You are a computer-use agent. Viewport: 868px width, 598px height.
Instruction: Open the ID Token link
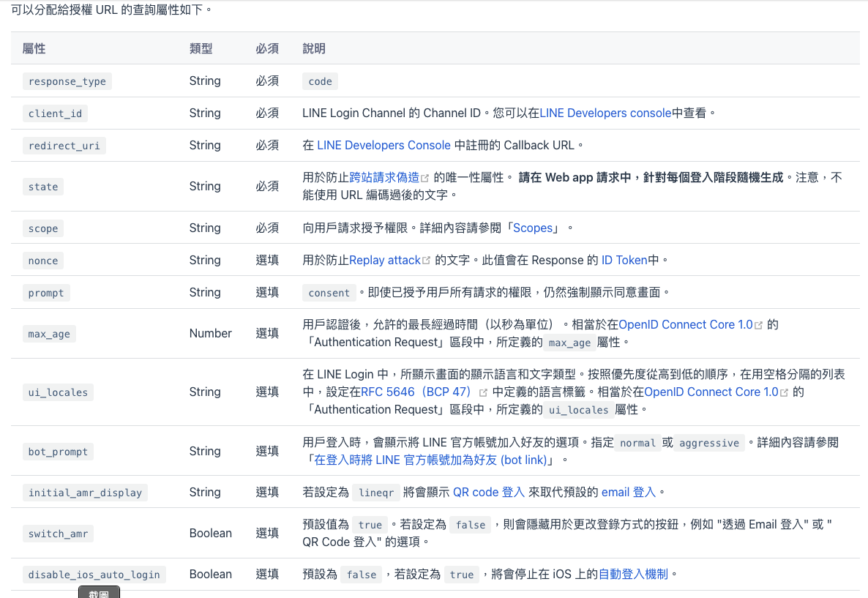coord(624,261)
